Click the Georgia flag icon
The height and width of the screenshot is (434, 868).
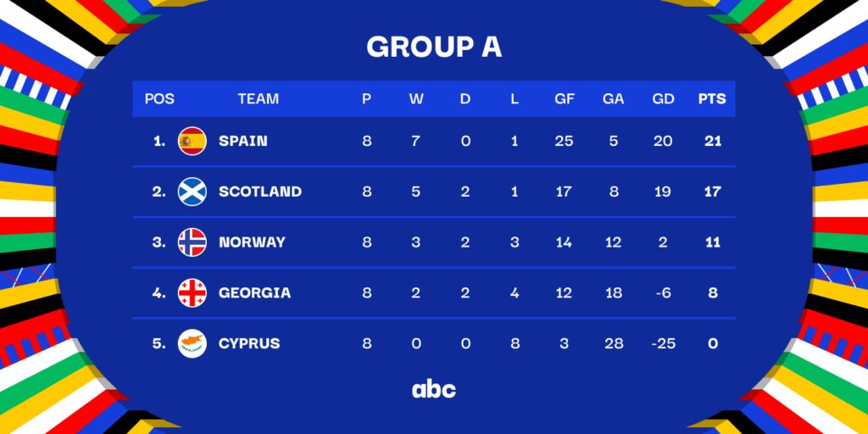click(192, 293)
